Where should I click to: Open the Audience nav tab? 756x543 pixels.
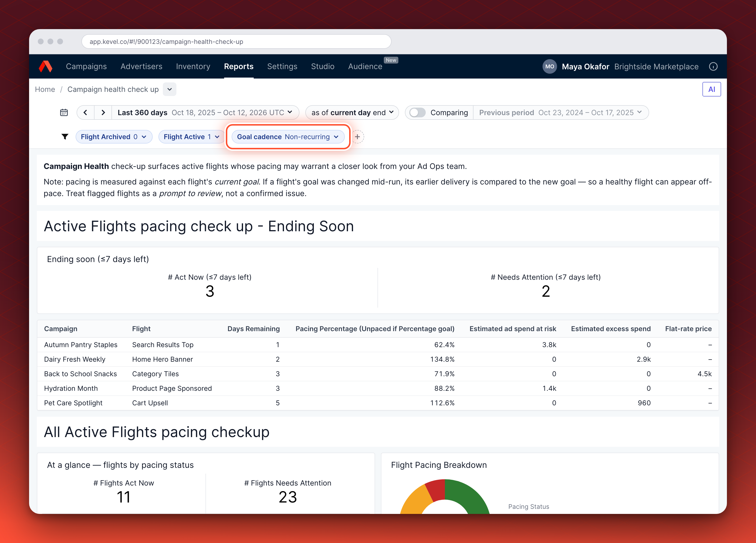(x=365, y=67)
